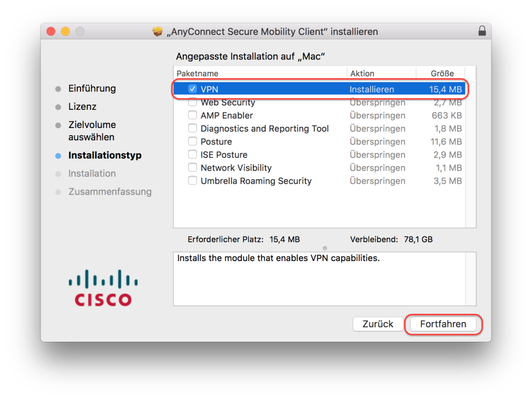Click the pane divider handle dot
The height and width of the screenshot is (400, 532).
click(325, 248)
